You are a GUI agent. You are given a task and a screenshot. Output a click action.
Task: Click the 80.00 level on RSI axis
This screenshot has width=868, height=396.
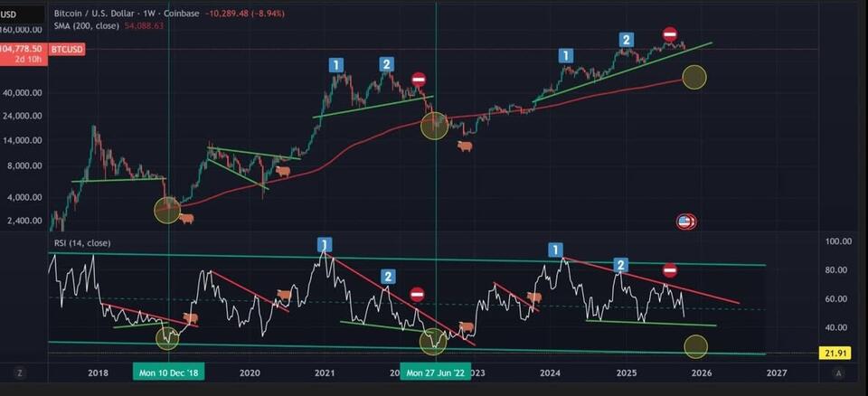(835, 269)
